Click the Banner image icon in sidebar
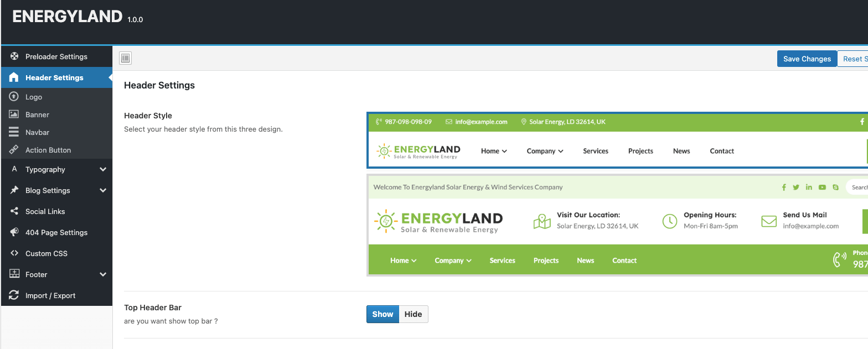Screen dimensions: 868x349 pos(14,114)
